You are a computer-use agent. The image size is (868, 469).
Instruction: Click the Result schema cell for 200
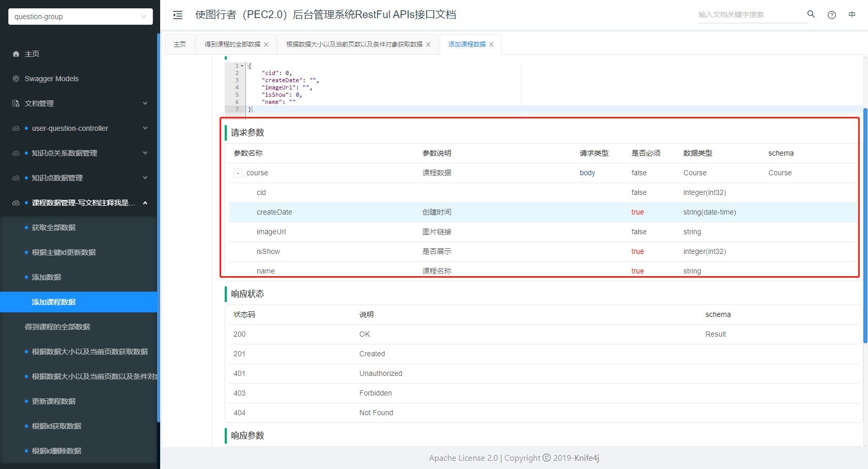point(716,334)
